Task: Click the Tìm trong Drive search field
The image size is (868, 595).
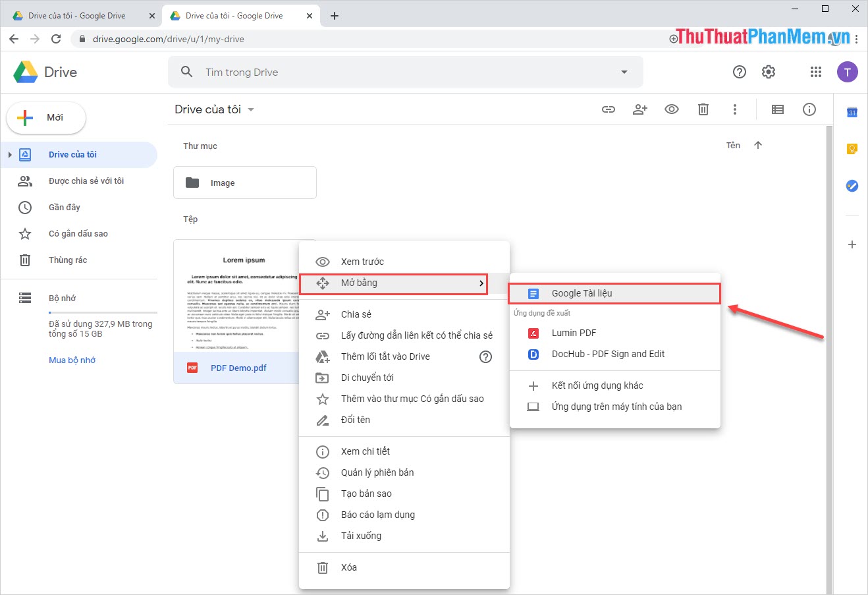Action: tap(406, 72)
